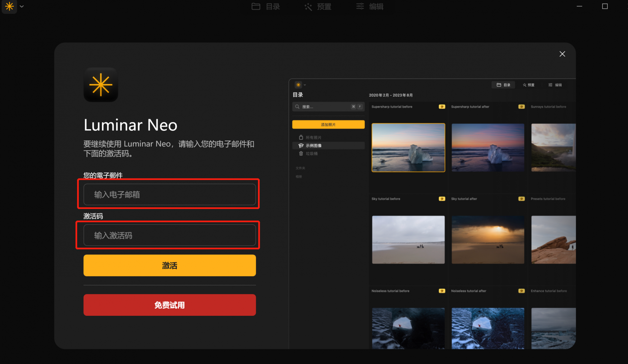Click the folder icon beside 目录 in the top bar

[x=256, y=6]
